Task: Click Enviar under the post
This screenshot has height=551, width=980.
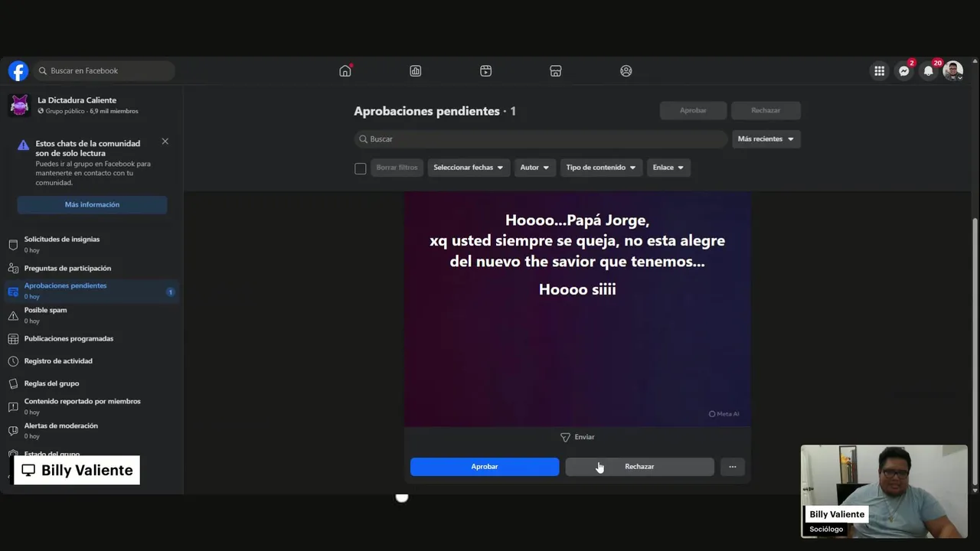Action: [x=577, y=437]
